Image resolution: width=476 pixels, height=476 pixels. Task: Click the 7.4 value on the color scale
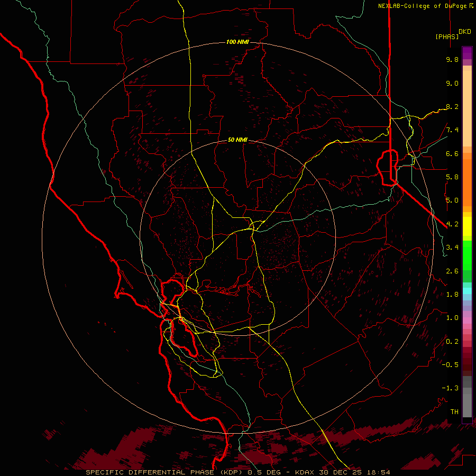pos(452,130)
